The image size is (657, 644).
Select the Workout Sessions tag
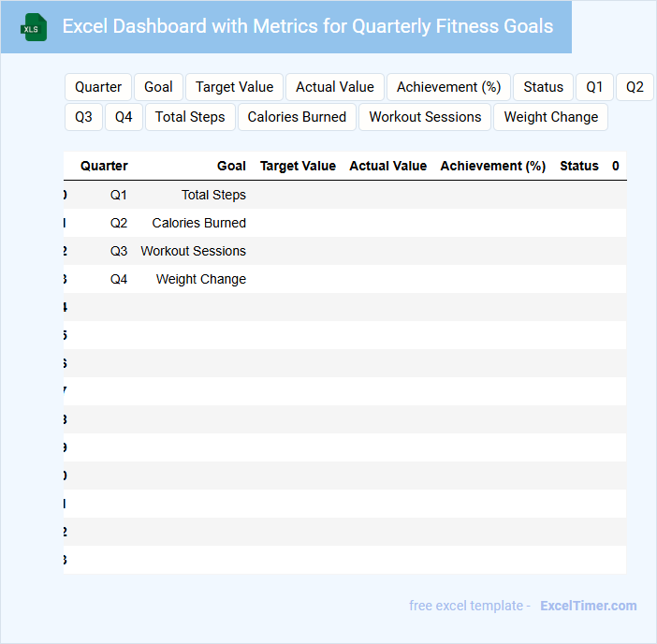(x=425, y=117)
